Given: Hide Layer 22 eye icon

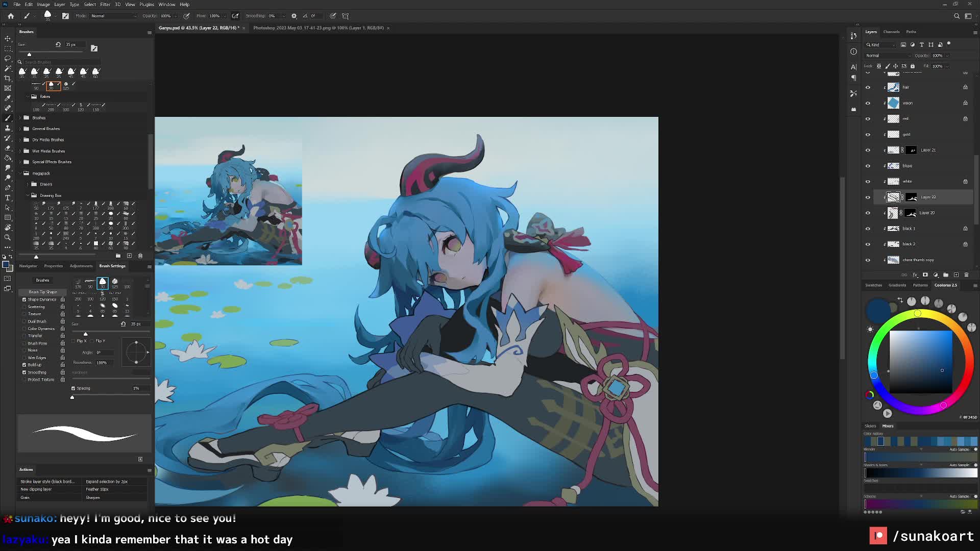Looking at the screenshot, I should (868, 197).
